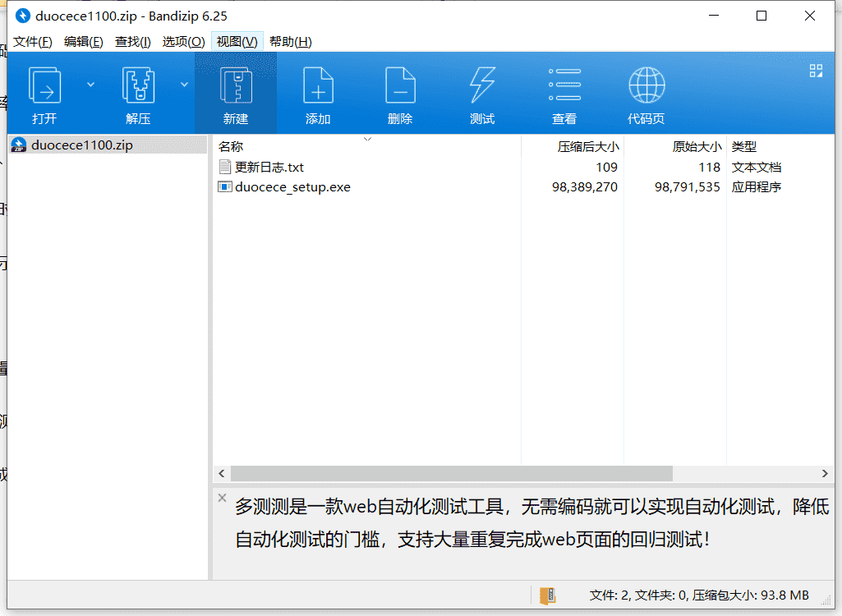Sort by the 压缩后大小 column header

coord(573,147)
